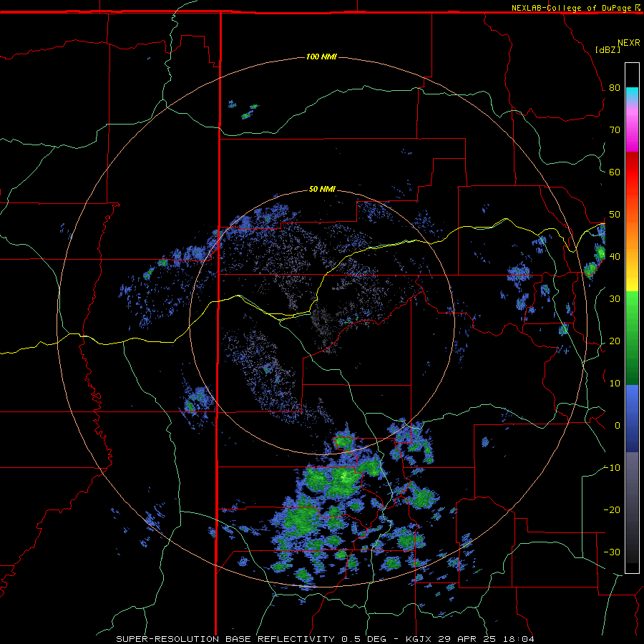The height and width of the screenshot is (644, 644).
Task: Click the 50 NMI range ring label
Action: [x=322, y=189]
